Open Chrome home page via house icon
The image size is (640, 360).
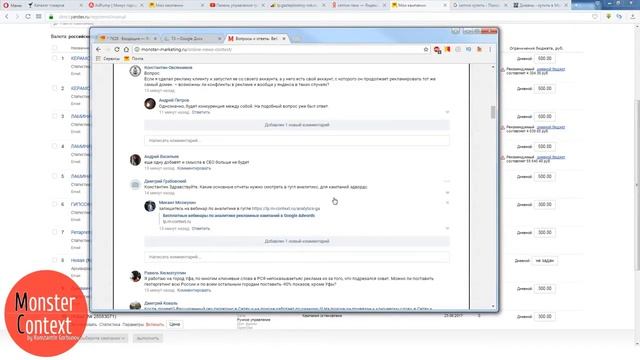[x=126, y=49]
